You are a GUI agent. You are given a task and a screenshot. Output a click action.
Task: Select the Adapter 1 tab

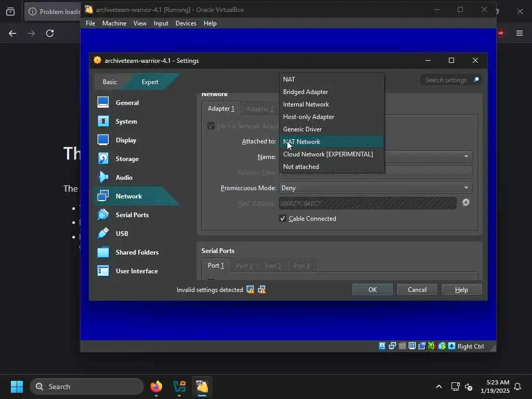221,109
